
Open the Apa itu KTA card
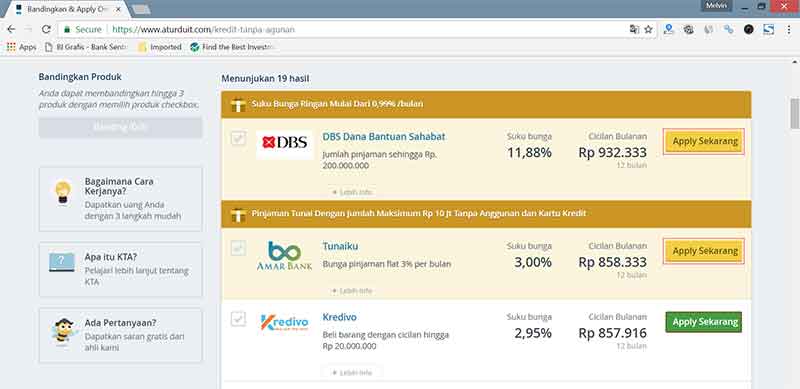coord(120,269)
